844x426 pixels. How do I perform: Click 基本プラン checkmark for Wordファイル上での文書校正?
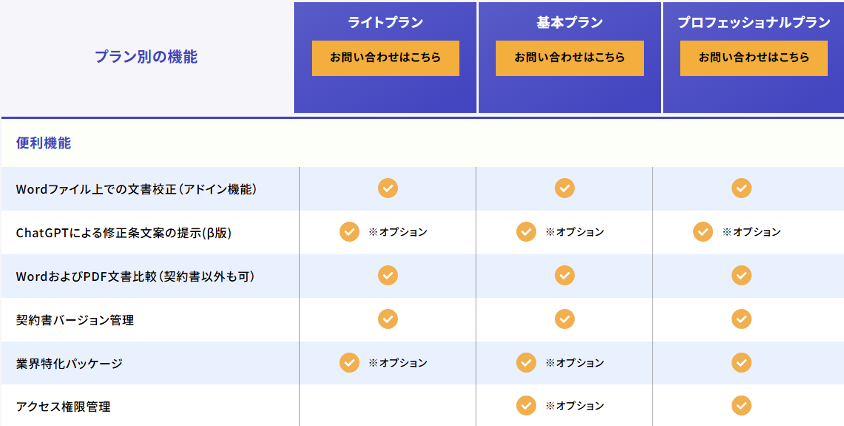point(565,188)
